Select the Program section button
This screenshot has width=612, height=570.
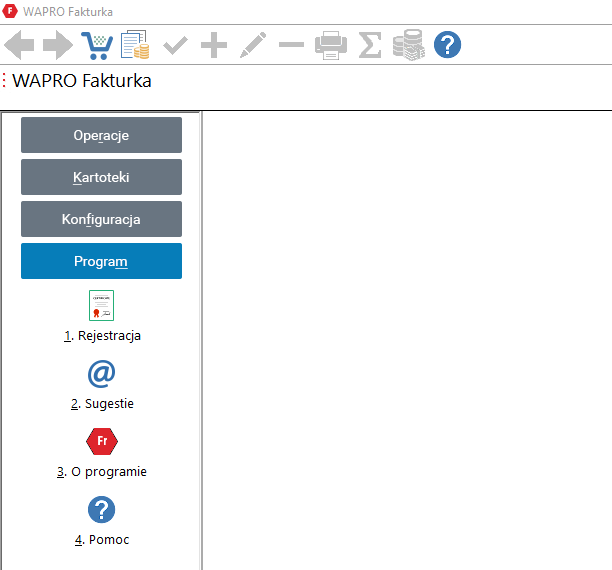[x=101, y=261]
